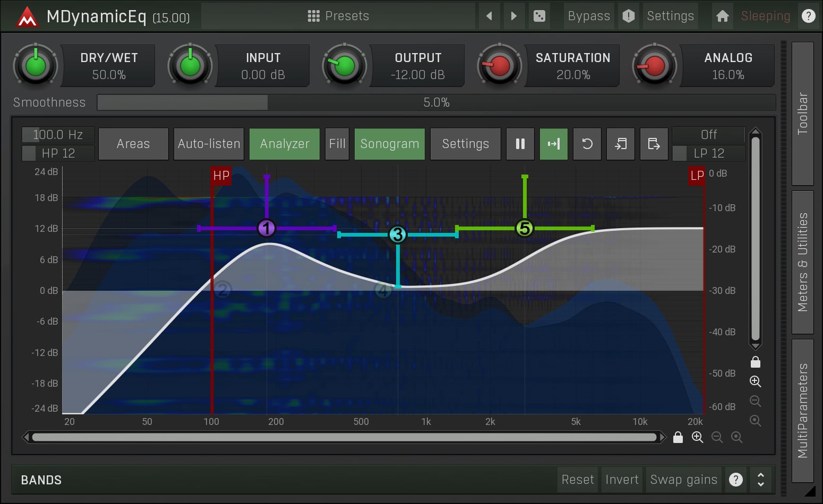Click the random preset dice icon
Image resolution: width=823 pixels, height=504 pixels.
(x=539, y=16)
